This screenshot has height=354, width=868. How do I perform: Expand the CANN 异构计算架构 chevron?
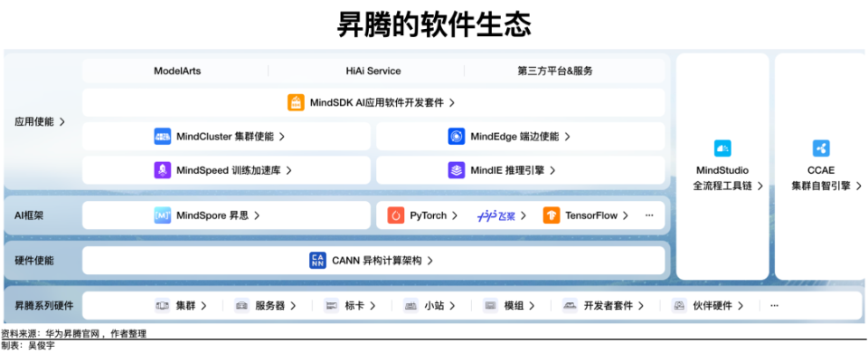(x=429, y=261)
